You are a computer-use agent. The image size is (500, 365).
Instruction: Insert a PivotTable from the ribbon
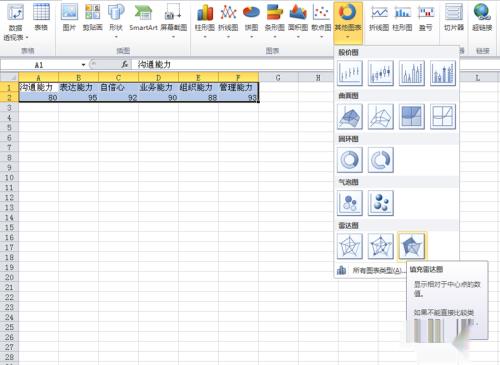click(15, 23)
